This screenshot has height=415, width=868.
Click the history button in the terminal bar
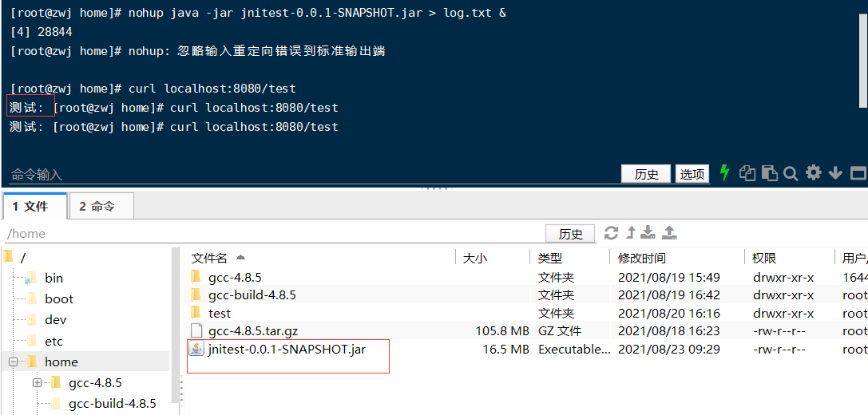coord(645,174)
